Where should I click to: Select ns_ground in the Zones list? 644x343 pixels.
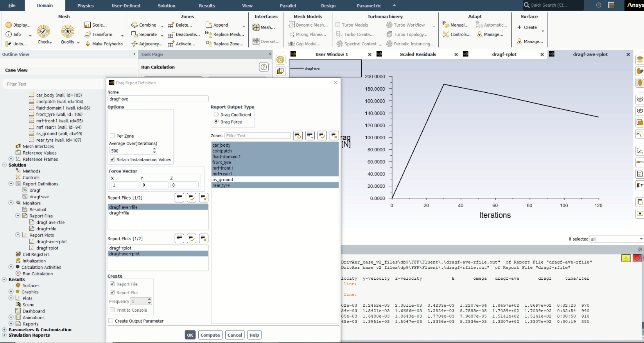tap(275, 180)
